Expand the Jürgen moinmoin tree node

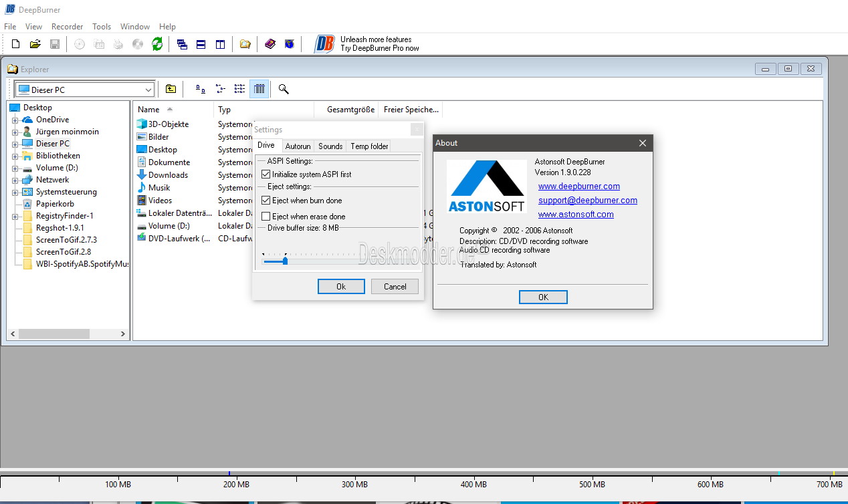[x=15, y=132]
